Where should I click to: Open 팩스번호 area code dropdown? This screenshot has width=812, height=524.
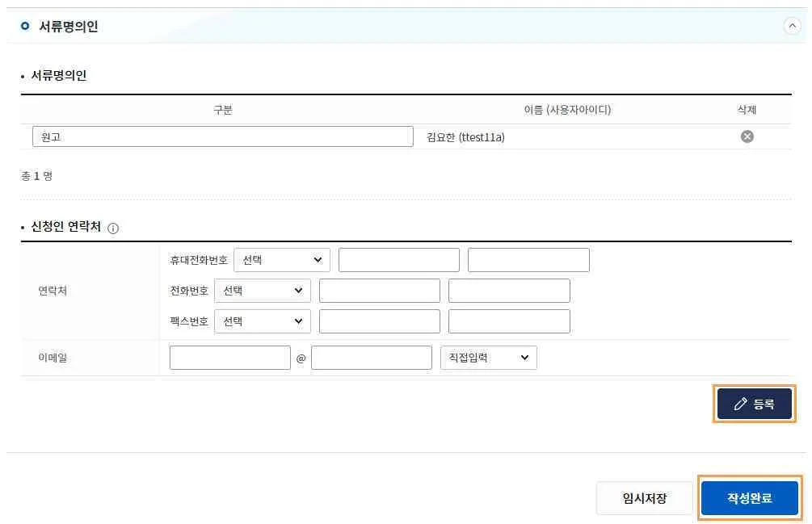pos(262,321)
